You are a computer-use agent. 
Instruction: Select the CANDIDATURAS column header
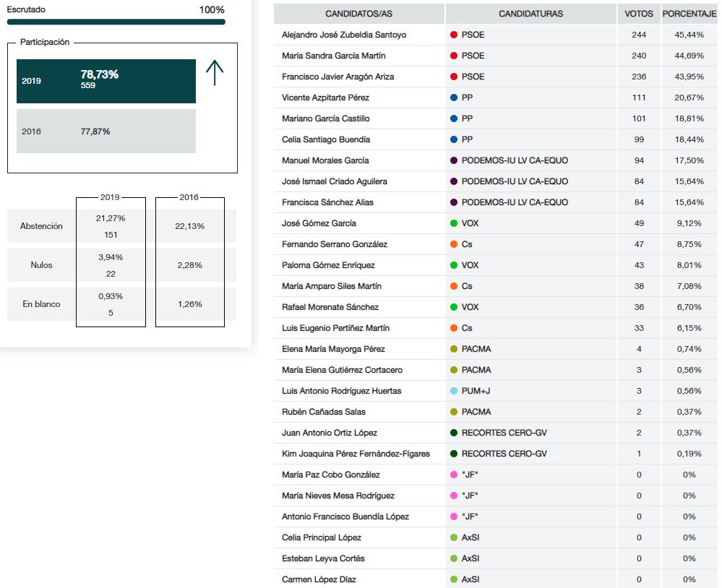click(x=530, y=14)
